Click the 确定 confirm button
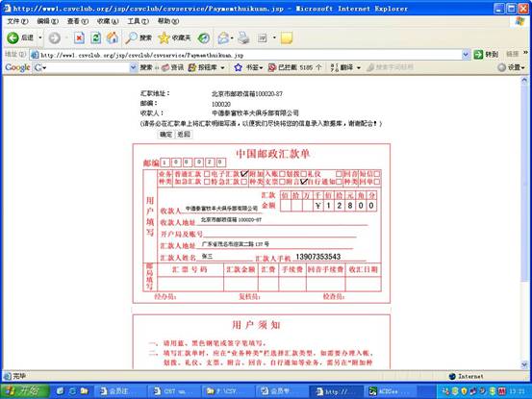532x399 pixels. [x=165, y=135]
